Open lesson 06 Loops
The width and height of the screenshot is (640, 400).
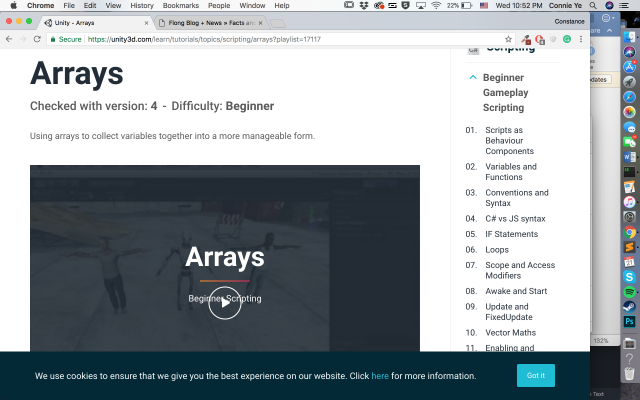[x=497, y=250]
